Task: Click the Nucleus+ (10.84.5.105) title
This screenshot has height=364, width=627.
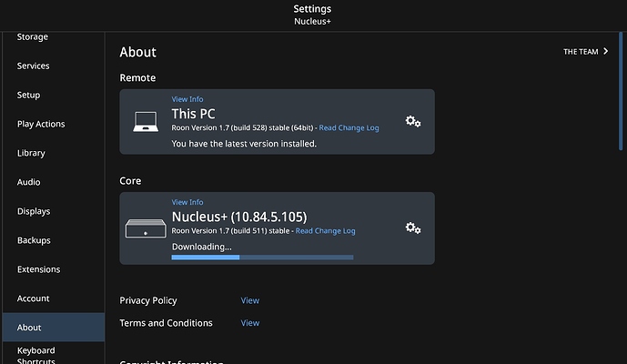Action: click(239, 217)
